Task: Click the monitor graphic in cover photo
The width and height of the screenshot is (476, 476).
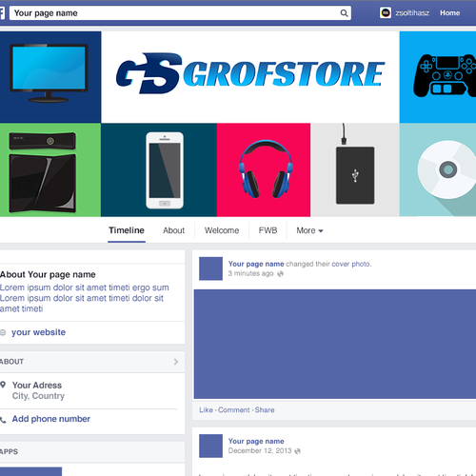Action: click(49, 73)
